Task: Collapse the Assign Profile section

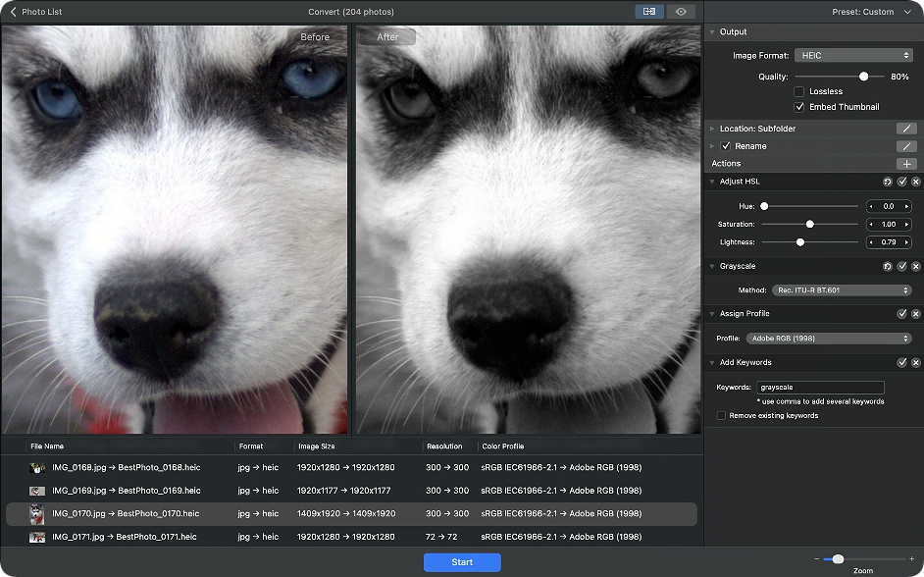Action: [x=712, y=314]
